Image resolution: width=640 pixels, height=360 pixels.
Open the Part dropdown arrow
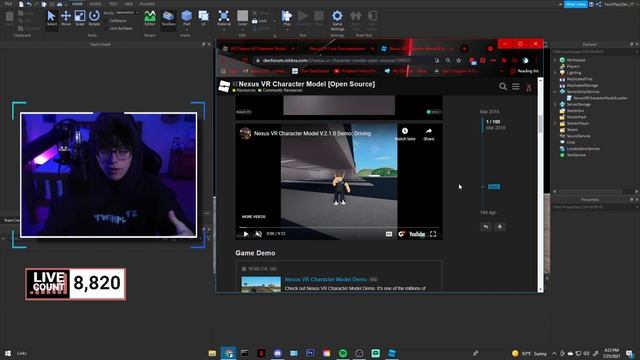point(187,29)
